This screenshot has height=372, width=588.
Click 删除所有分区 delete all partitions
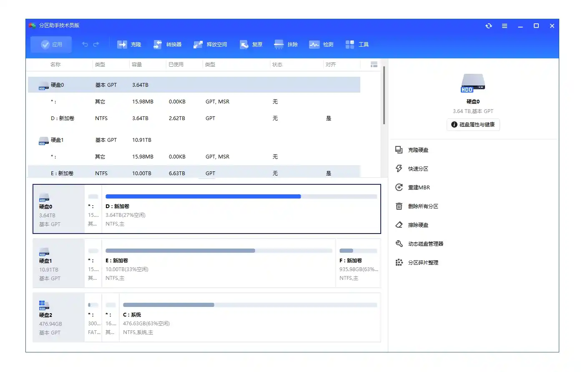(417, 206)
